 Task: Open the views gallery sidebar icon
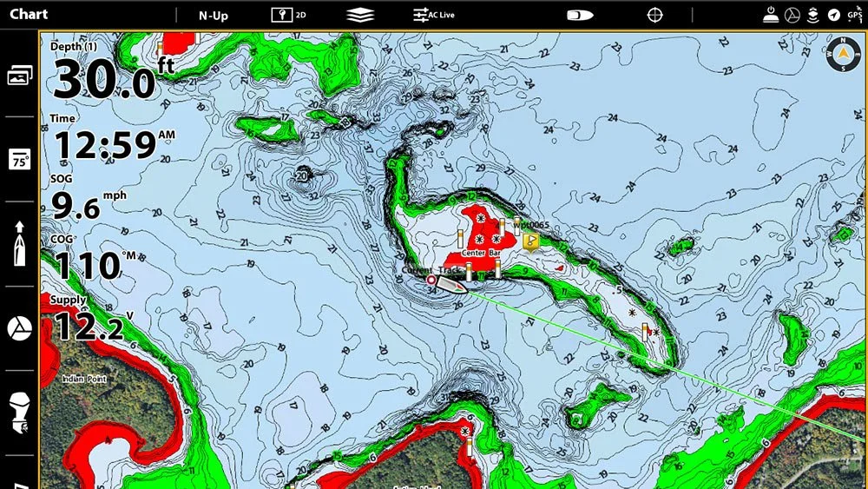pos(19,75)
